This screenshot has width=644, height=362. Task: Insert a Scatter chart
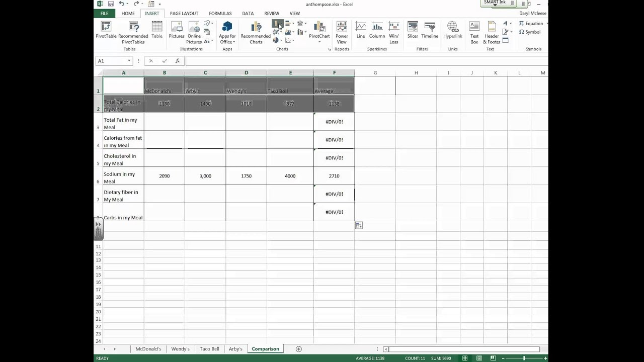[289, 41]
